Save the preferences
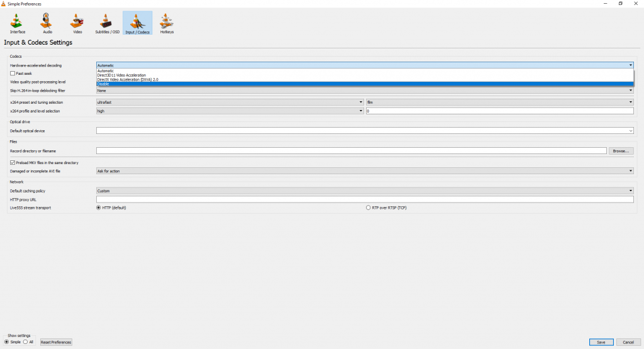The image size is (644, 349). [601, 342]
